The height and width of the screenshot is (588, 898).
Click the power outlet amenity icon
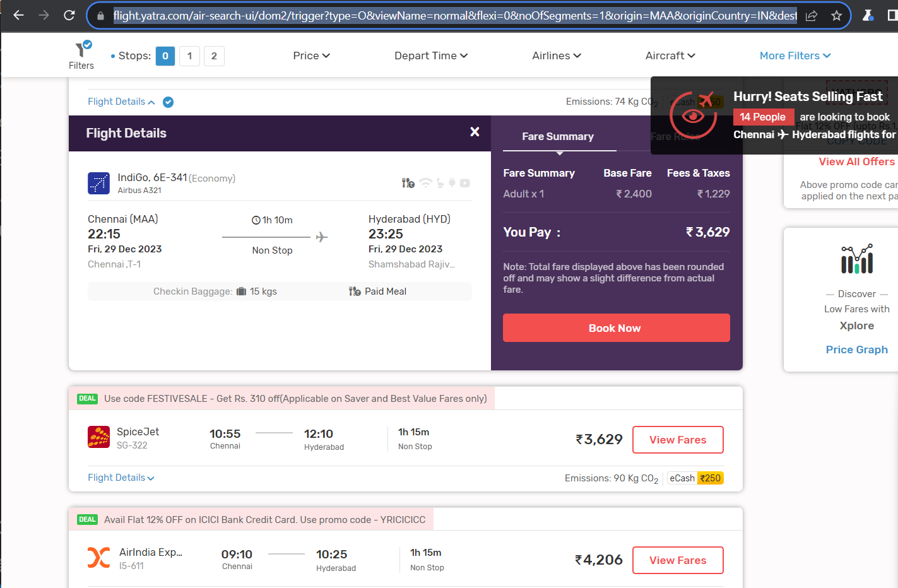[x=452, y=183]
